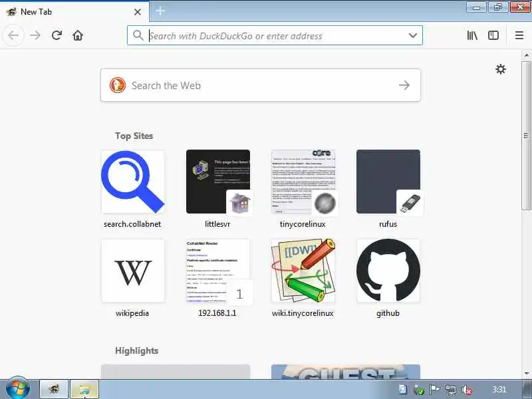The image size is (532, 399).
Task: Open the home page with the house icon
Action: 78,35
